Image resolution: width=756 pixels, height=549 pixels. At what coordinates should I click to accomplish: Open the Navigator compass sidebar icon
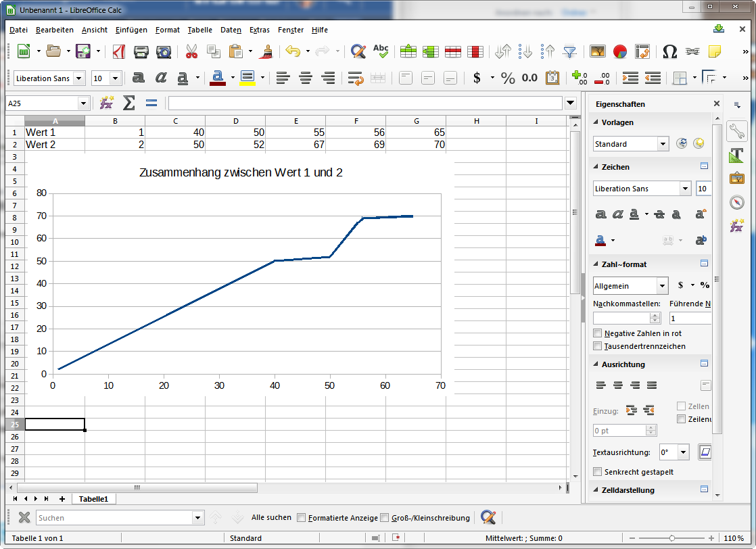[736, 202]
